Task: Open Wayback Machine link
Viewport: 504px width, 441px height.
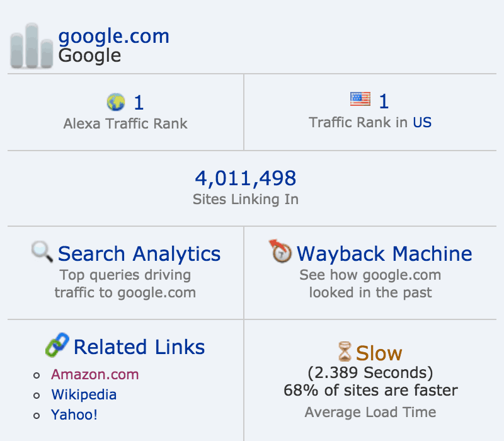Action: [x=384, y=254]
